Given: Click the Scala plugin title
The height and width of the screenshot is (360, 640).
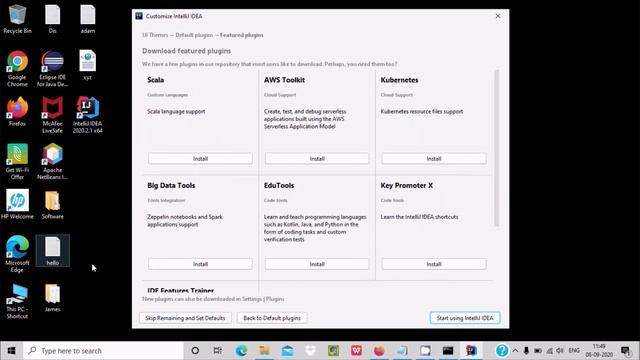Looking at the screenshot, I should tap(156, 80).
